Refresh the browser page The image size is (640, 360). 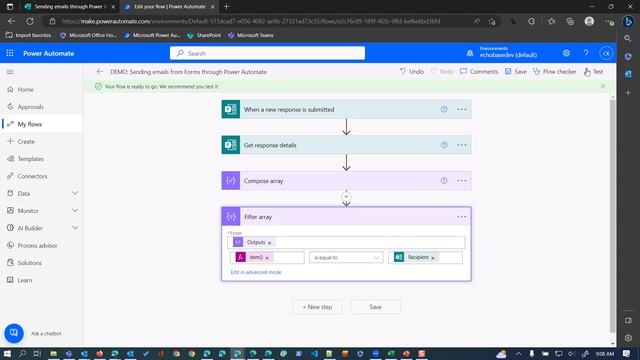(x=30, y=21)
